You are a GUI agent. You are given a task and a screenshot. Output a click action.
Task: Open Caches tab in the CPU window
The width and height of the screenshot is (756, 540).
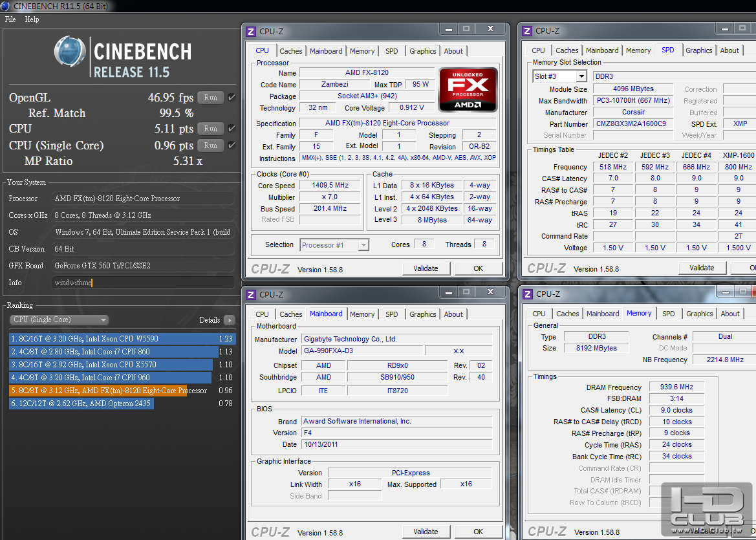click(291, 51)
